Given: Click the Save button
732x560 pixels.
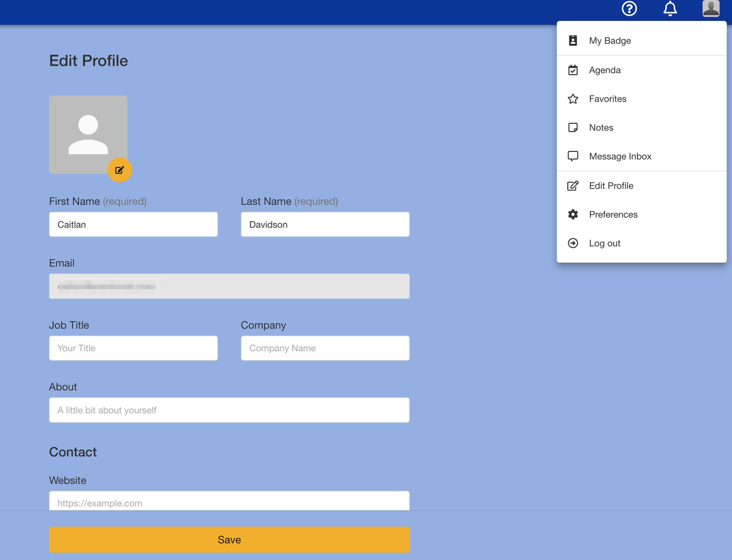Looking at the screenshot, I should (x=229, y=539).
